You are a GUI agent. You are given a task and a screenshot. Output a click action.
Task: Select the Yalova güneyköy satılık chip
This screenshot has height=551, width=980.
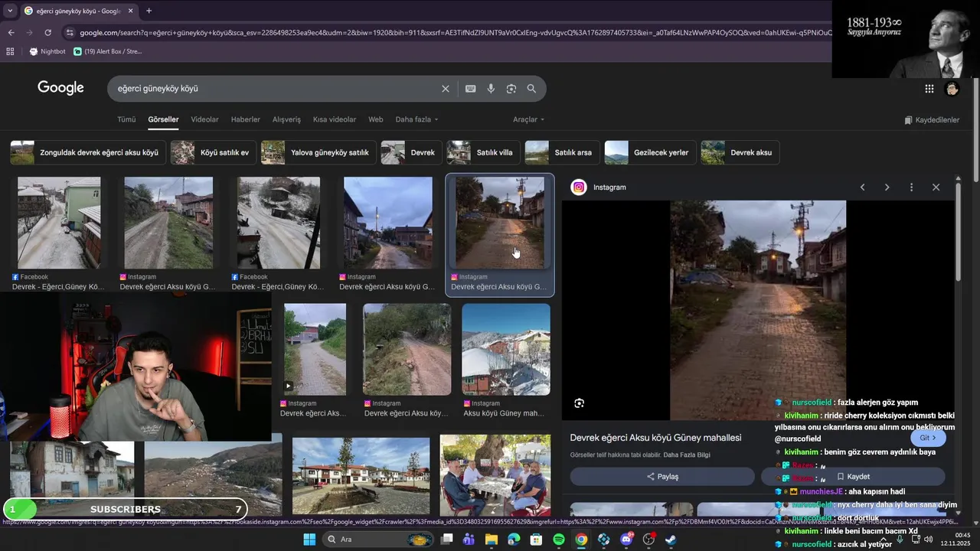click(318, 152)
